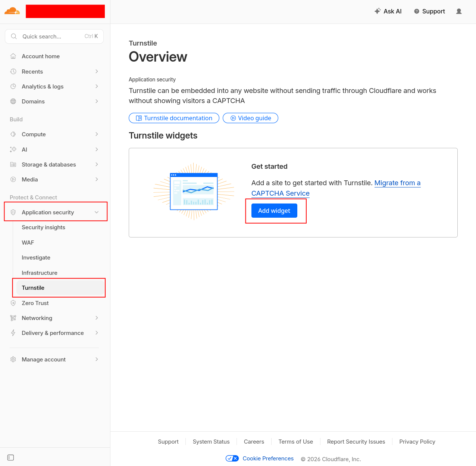Click the Recents clock icon
This screenshot has height=466, width=476.
point(13,71)
